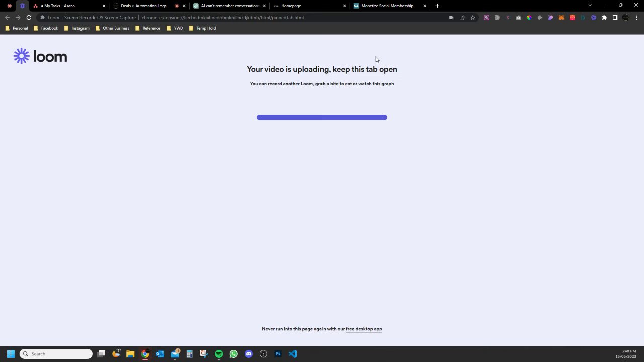Screen dimensions: 644x362
Task: Click the upload progress bar
Action: point(322,117)
